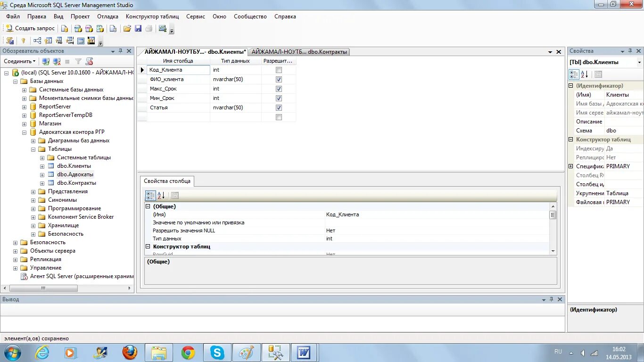Viewport: 644px width, 362px height.
Task: Open the Файл menu
Action: point(13,16)
